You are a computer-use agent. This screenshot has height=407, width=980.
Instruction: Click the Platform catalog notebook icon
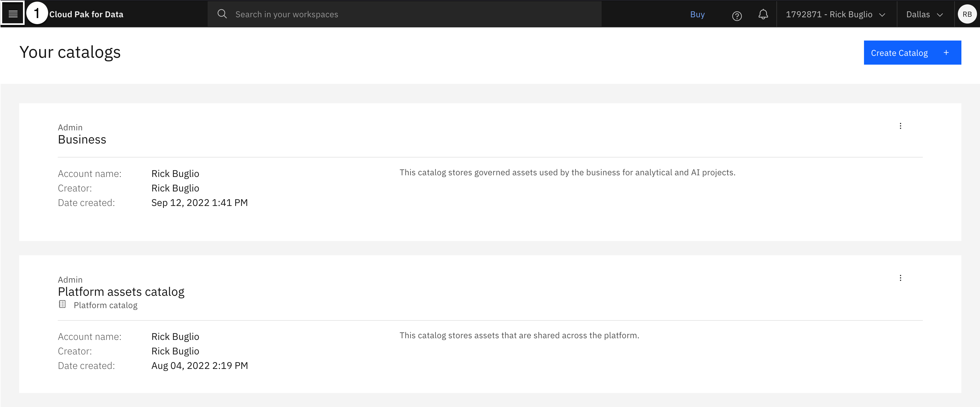[62, 304]
